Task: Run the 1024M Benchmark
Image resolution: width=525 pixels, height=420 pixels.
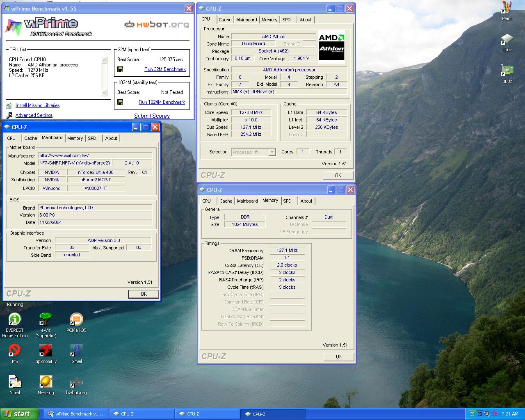Action: coord(162,102)
